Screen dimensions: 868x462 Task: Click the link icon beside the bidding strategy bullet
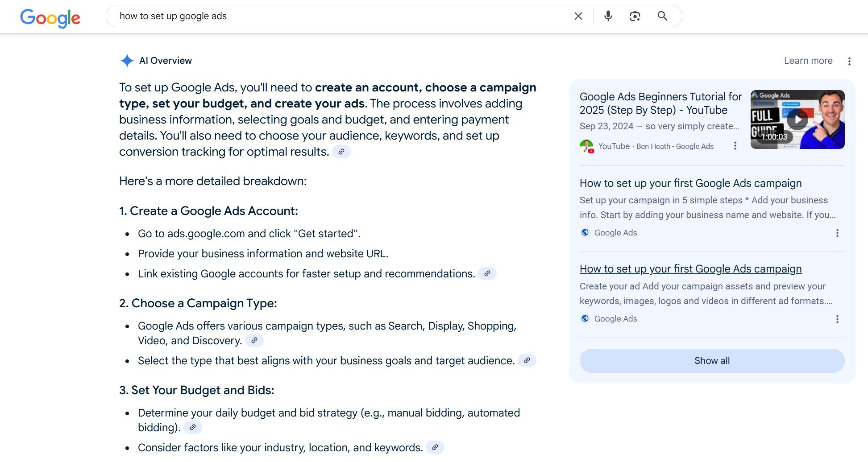pyautogui.click(x=193, y=427)
